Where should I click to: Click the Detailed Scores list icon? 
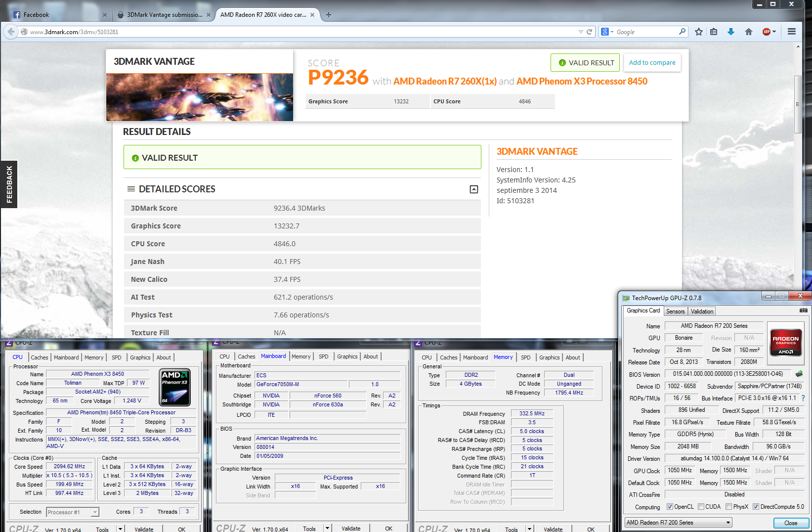click(x=131, y=189)
